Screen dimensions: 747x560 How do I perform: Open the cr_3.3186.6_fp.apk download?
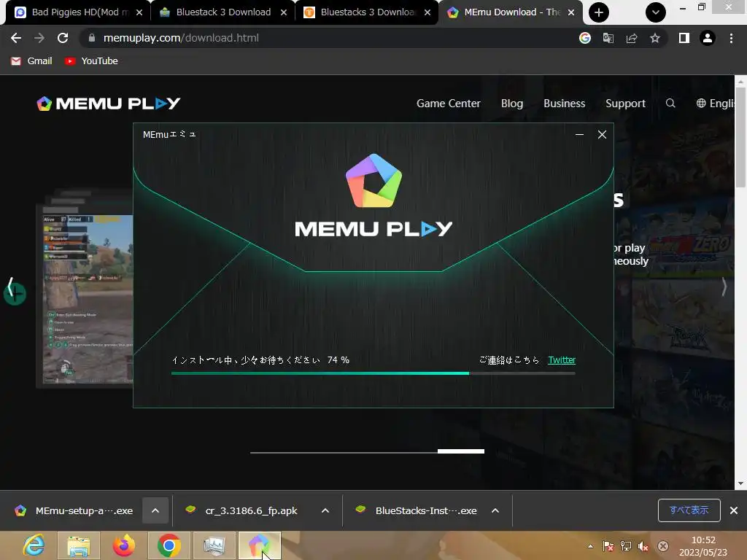click(243, 510)
